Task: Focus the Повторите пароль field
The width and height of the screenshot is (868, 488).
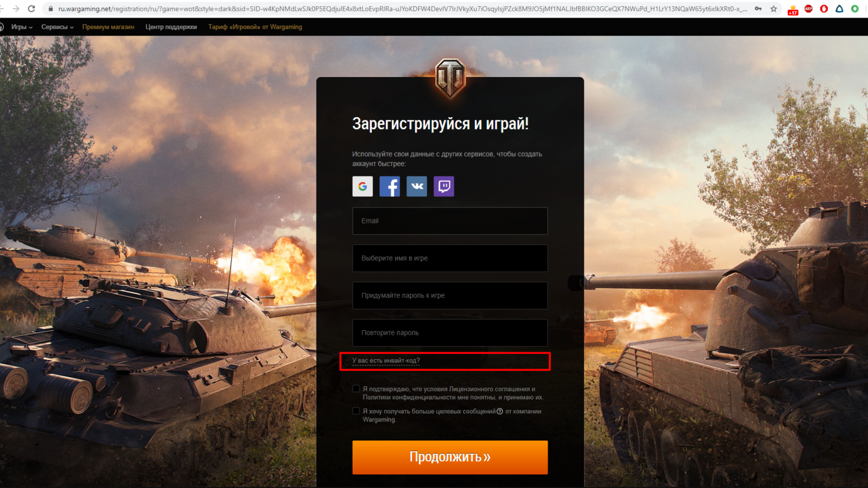Action: click(450, 332)
